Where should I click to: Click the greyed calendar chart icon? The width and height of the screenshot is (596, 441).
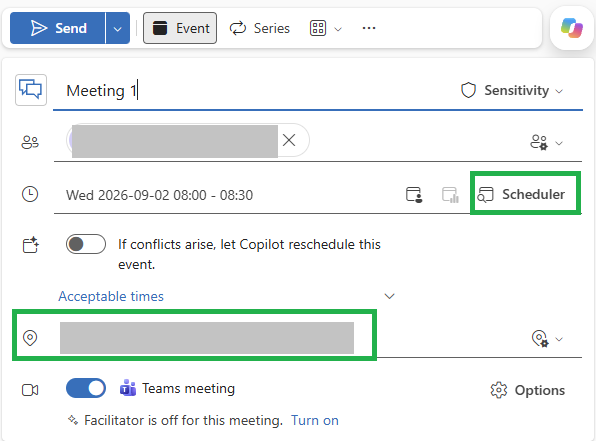pyautogui.click(x=450, y=195)
